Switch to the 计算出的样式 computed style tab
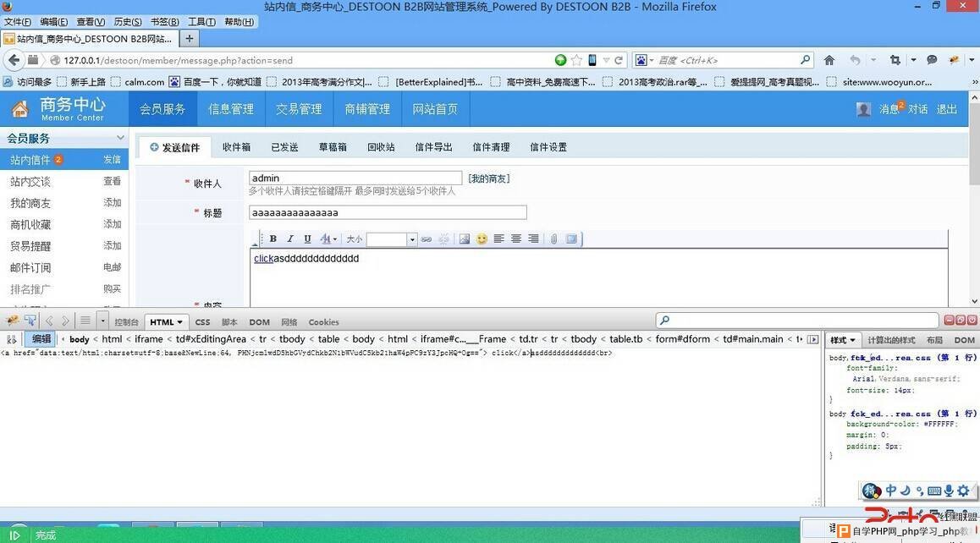 point(891,340)
